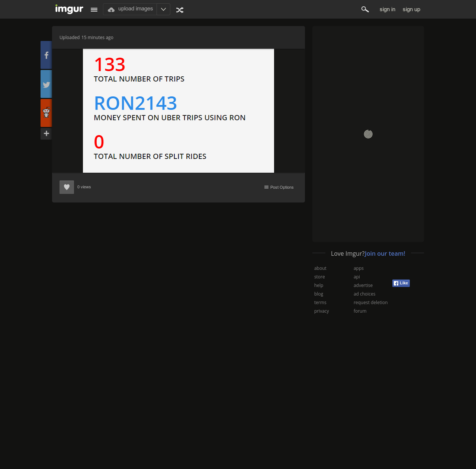Click the sign in link
Image resolution: width=476 pixels, height=469 pixels.
[387, 9]
